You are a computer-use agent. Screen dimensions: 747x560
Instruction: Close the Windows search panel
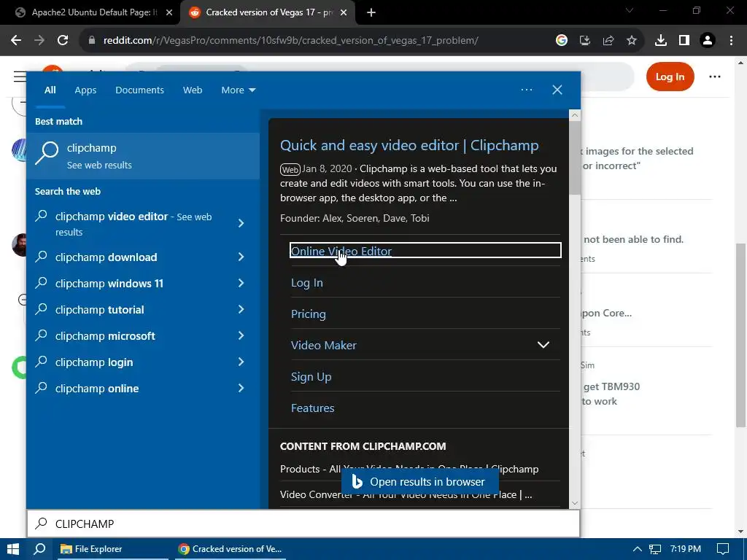tap(557, 90)
